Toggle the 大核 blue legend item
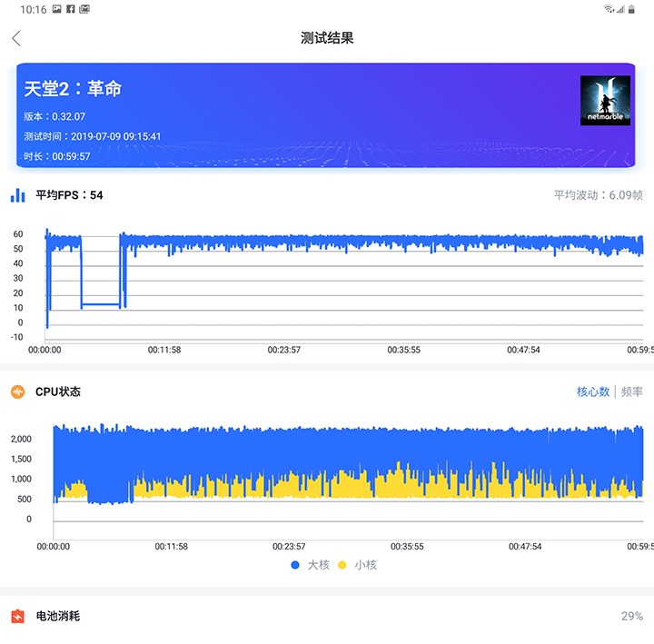Viewport: 654px width, 644px height. [310, 565]
